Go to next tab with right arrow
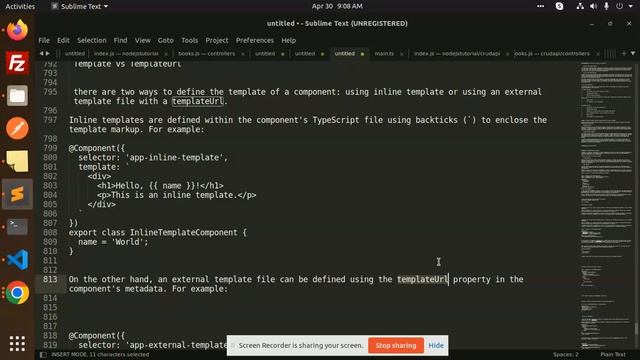The image size is (640, 360). click(x=48, y=53)
